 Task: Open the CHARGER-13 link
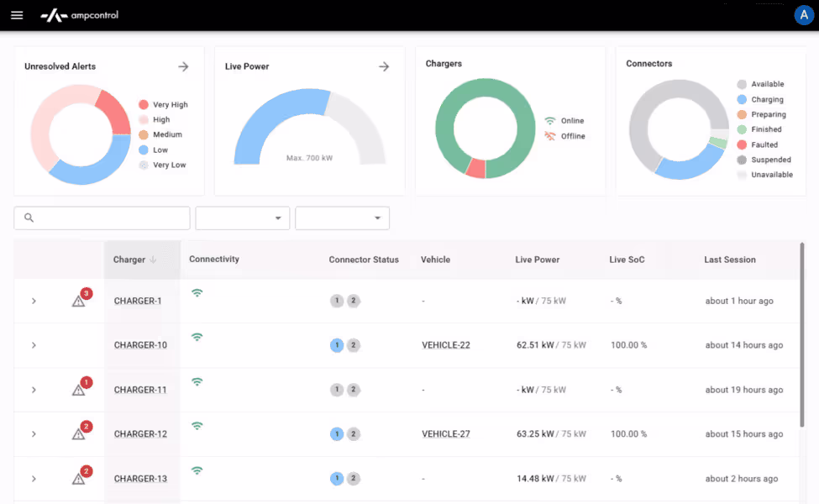point(140,479)
